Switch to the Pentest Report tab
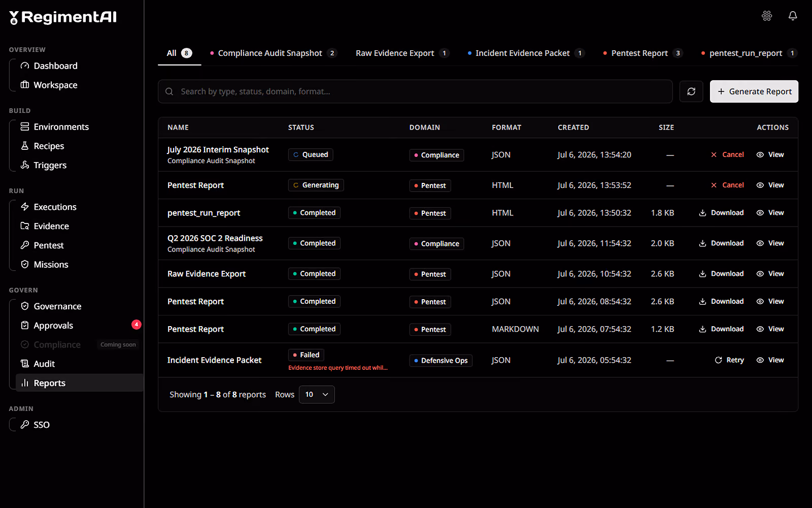 (643, 53)
